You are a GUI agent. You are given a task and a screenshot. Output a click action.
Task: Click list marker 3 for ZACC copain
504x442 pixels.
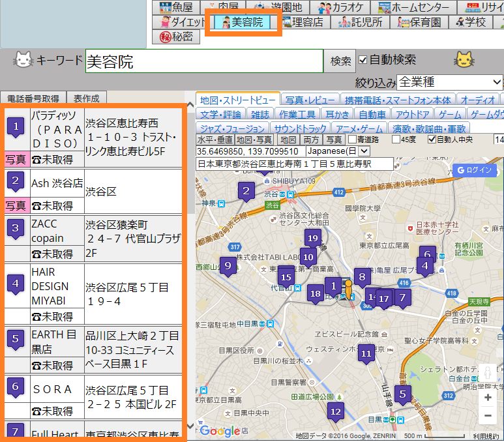tap(16, 229)
